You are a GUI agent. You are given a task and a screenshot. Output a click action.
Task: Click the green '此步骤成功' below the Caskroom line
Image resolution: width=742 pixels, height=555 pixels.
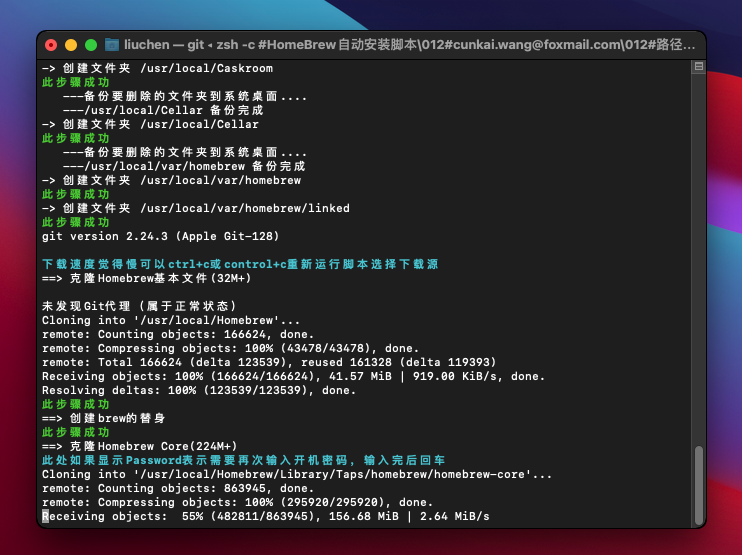tap(76, 82)
